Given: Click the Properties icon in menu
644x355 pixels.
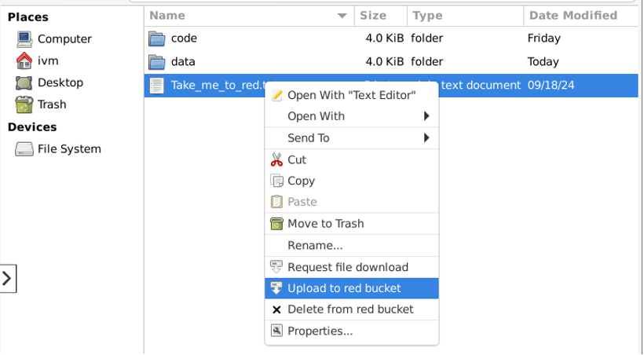Looking at the screenshot, I should click(276, 331).
